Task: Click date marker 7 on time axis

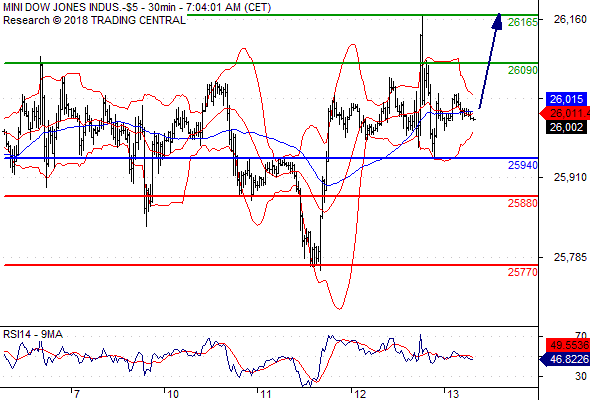Action: click(x=77, y=394)
